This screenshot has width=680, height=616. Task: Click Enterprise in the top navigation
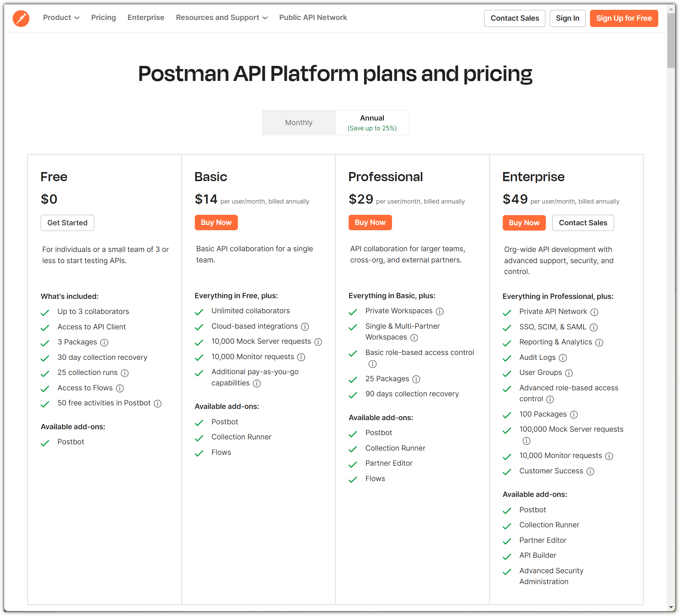tap(146, 18)
